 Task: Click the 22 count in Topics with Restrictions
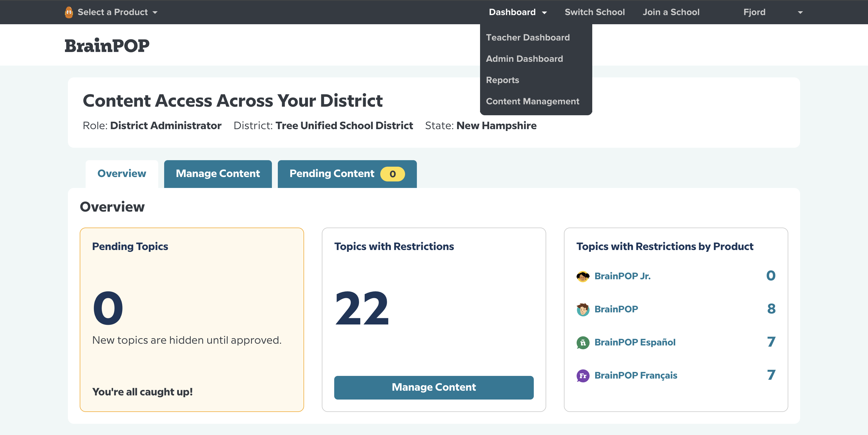pyautogui.click(x=362, y=308)
